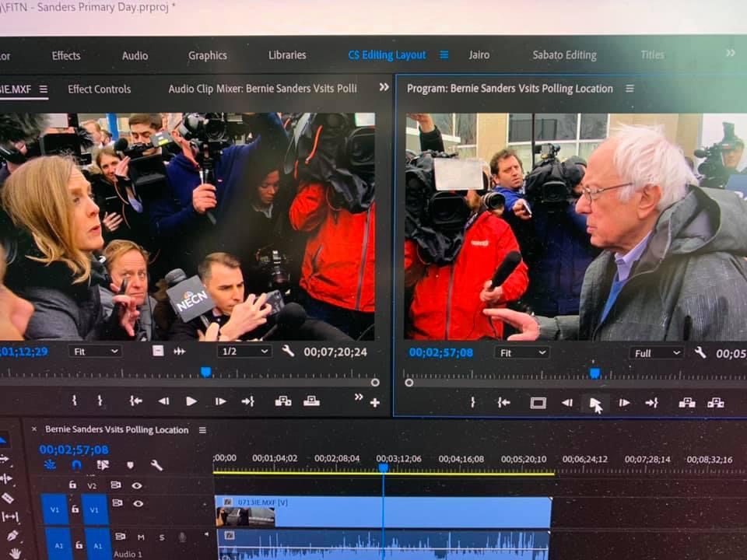Click the Extract button in the Program monitor

(716, 403)
